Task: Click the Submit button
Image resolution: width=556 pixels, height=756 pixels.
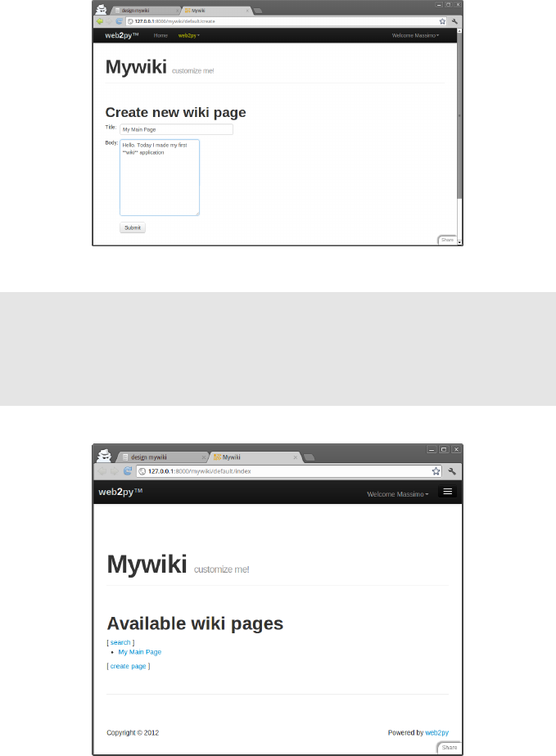Action: point(132,227)
